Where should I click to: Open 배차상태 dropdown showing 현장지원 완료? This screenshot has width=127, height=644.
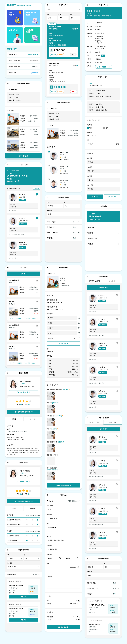click(23, 567)
